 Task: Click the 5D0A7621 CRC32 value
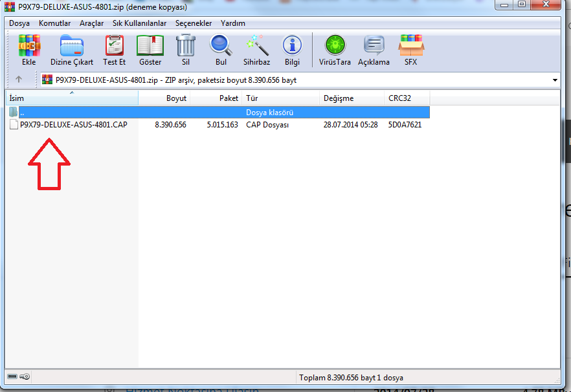click(x=405, y=125)
